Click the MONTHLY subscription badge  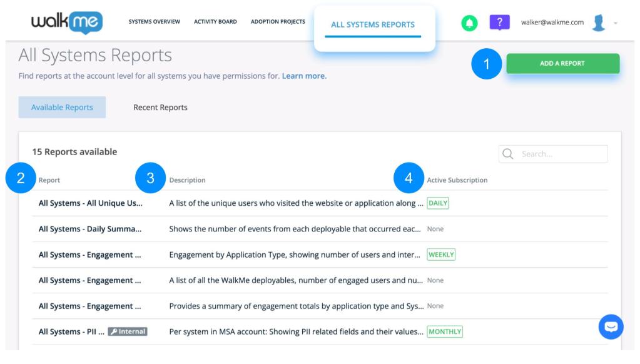coord(444,331)
